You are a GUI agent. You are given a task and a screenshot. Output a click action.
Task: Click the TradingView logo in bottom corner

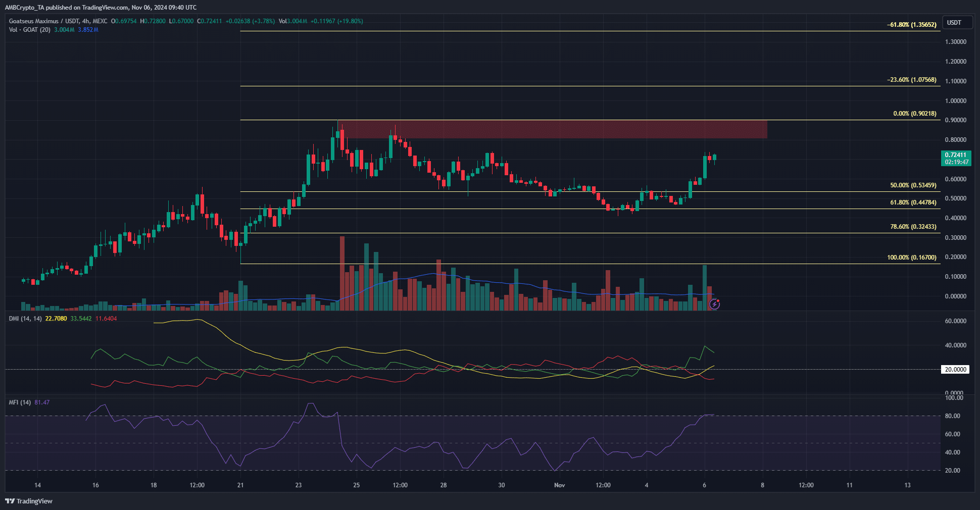click(x=29, y=501)
